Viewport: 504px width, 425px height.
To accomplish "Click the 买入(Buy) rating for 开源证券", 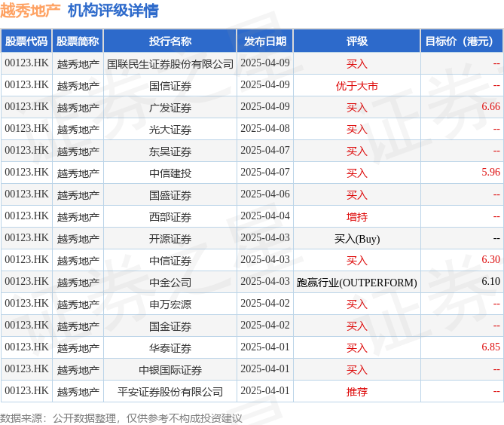I will click(357, 239).
